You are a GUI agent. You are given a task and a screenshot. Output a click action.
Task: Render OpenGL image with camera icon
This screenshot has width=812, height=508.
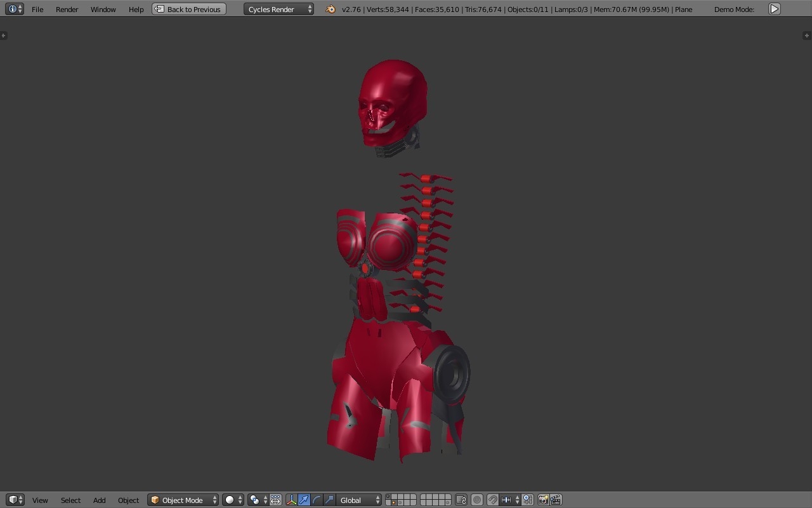click(543, 500)
